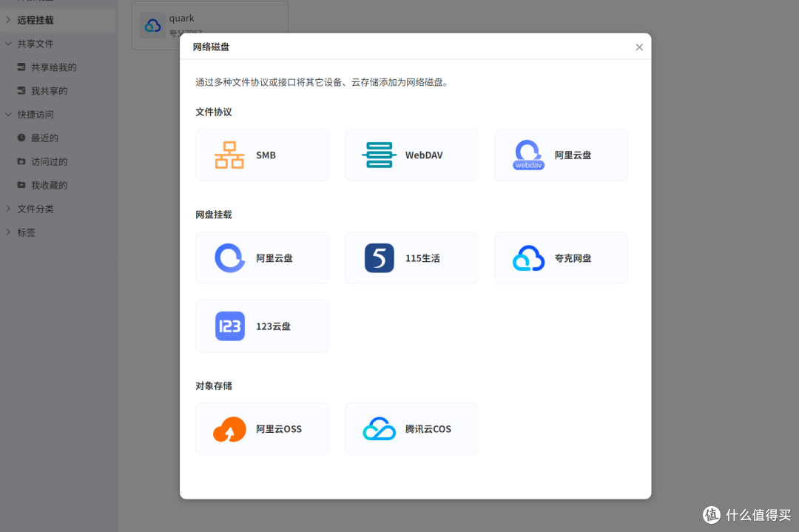
Task: Click the quark name in background card
Action: (x=181, y=18)
